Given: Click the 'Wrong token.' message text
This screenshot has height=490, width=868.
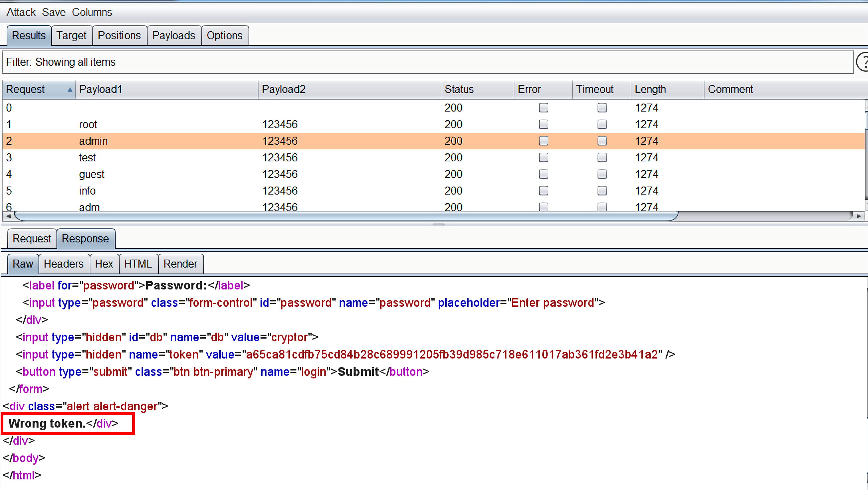Looking at the screenshot, I should [47, 423].
